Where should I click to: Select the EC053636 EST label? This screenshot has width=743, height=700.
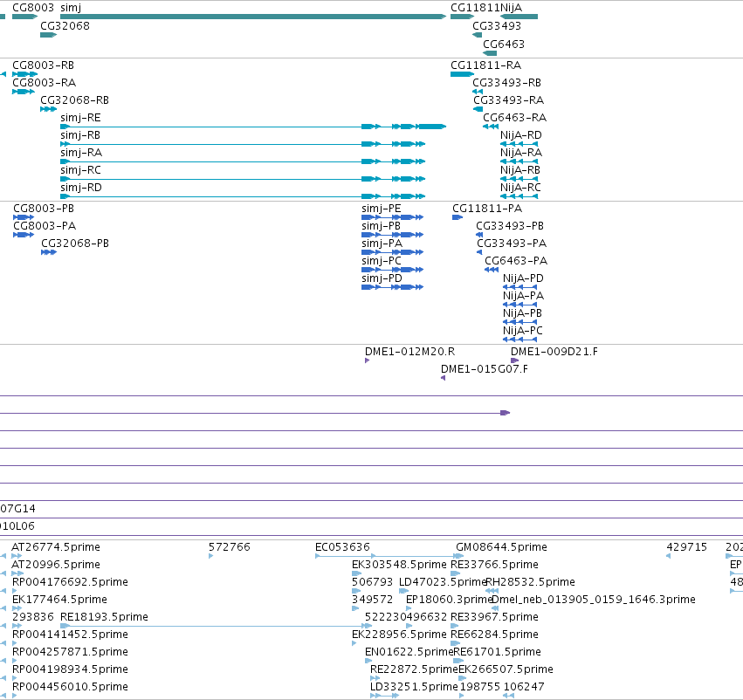(342, 547)
